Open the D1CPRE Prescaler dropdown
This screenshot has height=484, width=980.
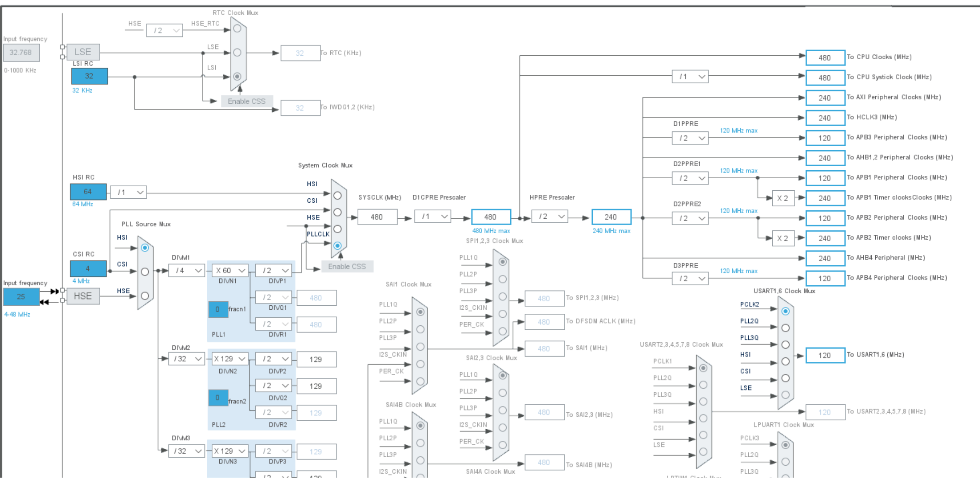[432, 216]
